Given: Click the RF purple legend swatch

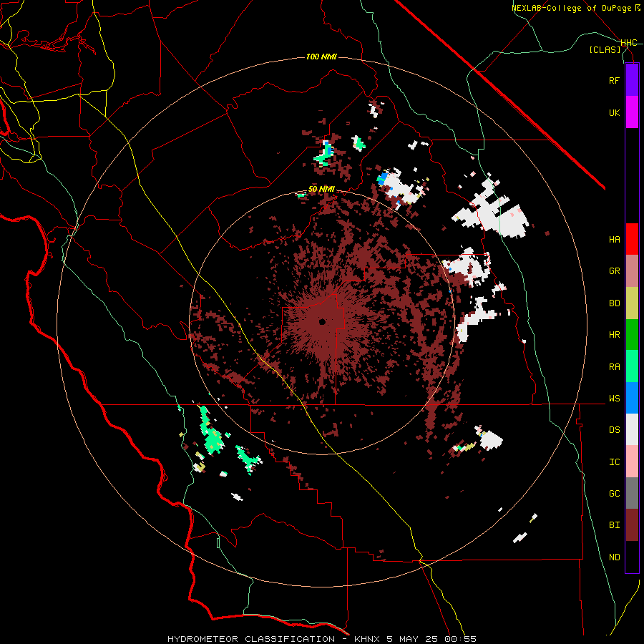Looking at the screenshot, I should tap(632, 80).
